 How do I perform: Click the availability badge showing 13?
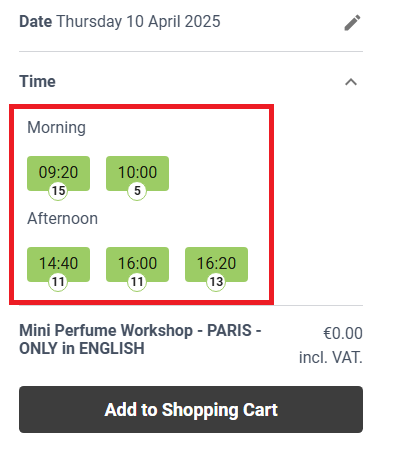coord(216,282)
